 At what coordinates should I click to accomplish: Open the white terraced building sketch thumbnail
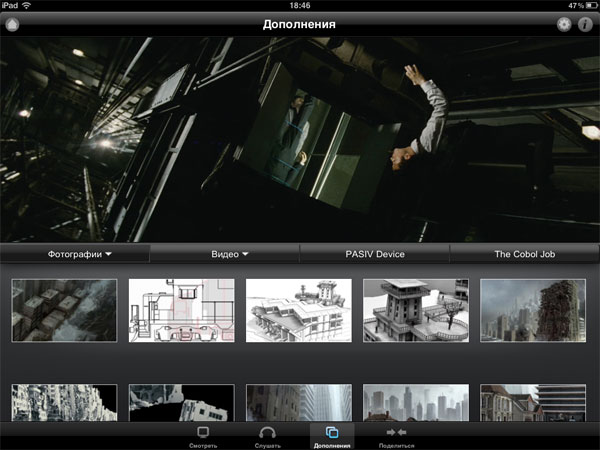(x=298, y=310)
